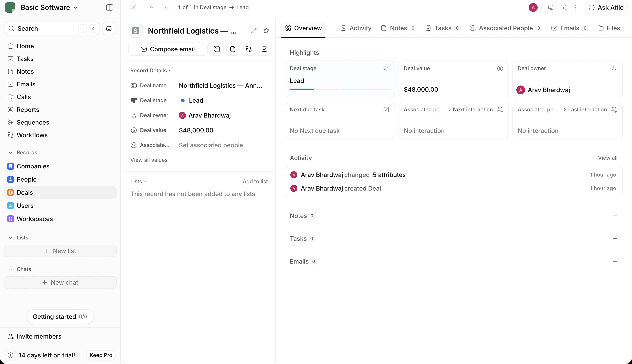Open Deals records

coord(60,193)
